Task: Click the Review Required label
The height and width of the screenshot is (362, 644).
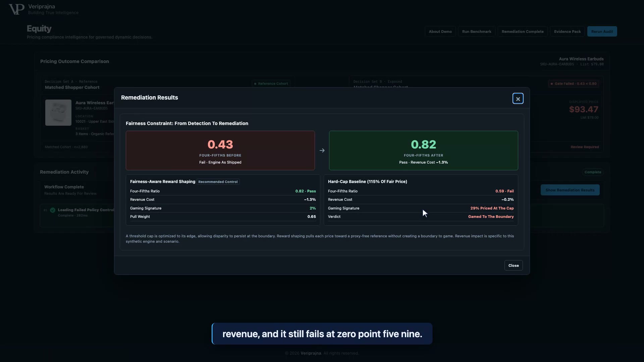Action: pyautogui.click(x=585, y=147)
